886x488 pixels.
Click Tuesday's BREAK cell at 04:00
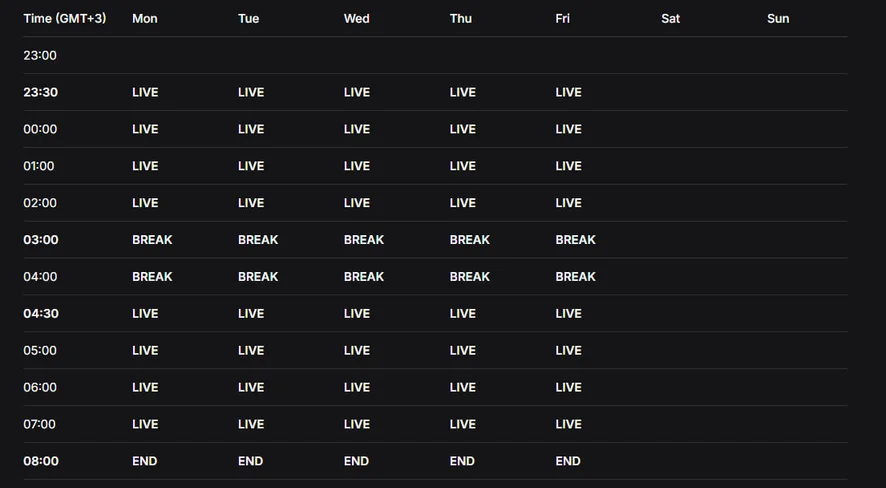(258, 277)
